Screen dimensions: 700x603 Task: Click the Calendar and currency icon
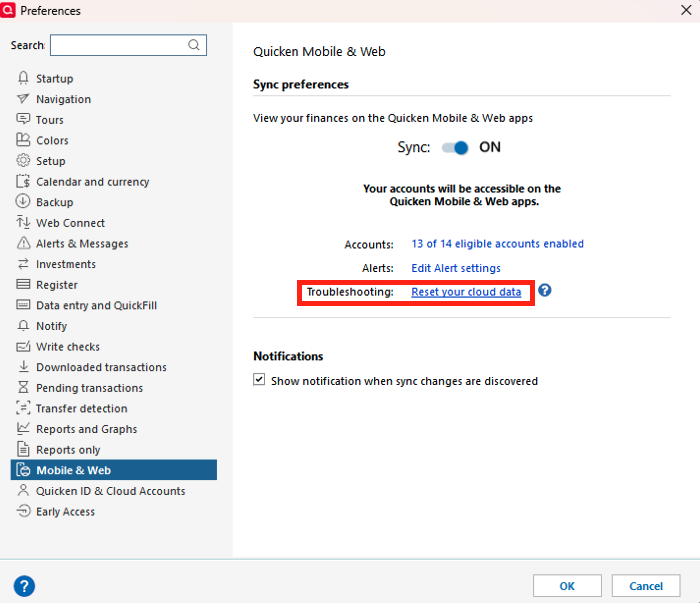tap(23, 181)
